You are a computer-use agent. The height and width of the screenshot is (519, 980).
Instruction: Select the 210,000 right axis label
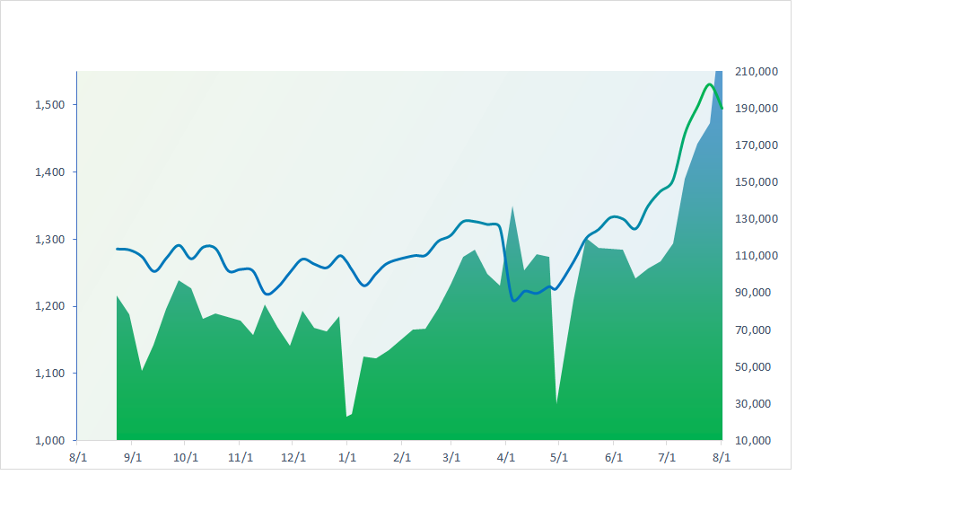coord(757,72)
